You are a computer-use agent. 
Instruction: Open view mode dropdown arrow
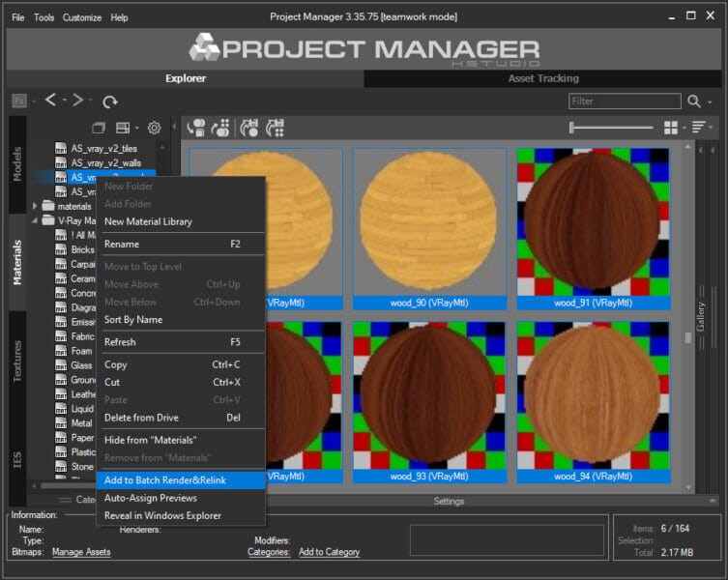click(684, 129)
